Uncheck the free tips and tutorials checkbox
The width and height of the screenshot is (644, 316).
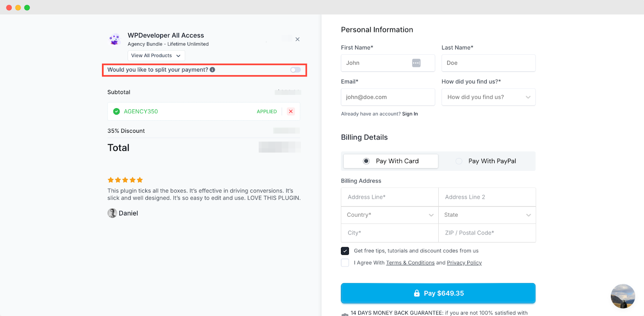(345, 251)
